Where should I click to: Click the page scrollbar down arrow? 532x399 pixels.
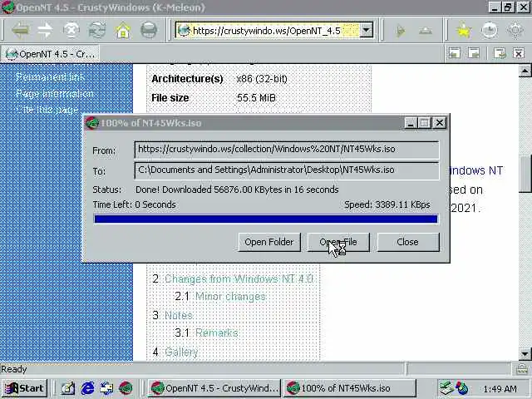pos(525,354)
